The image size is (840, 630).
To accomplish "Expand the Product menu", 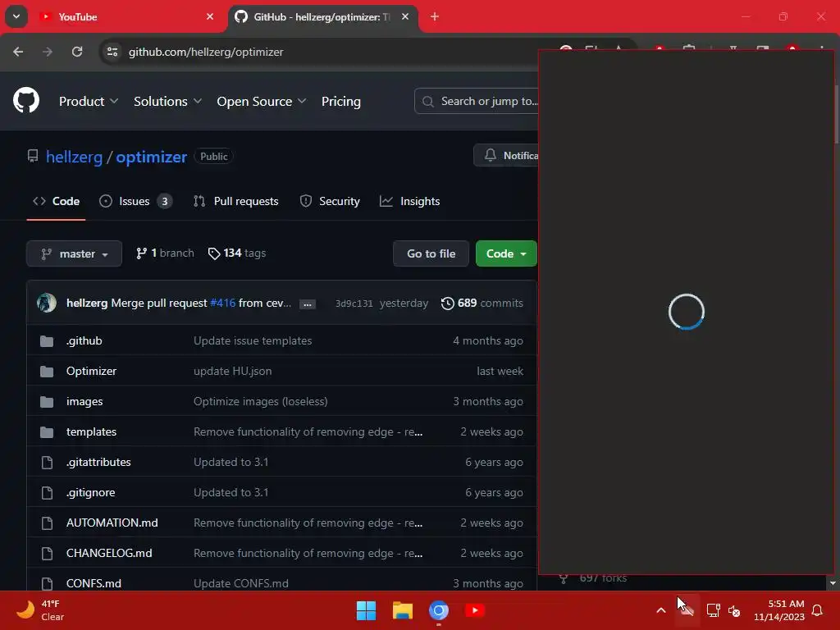I will [89, 101].
